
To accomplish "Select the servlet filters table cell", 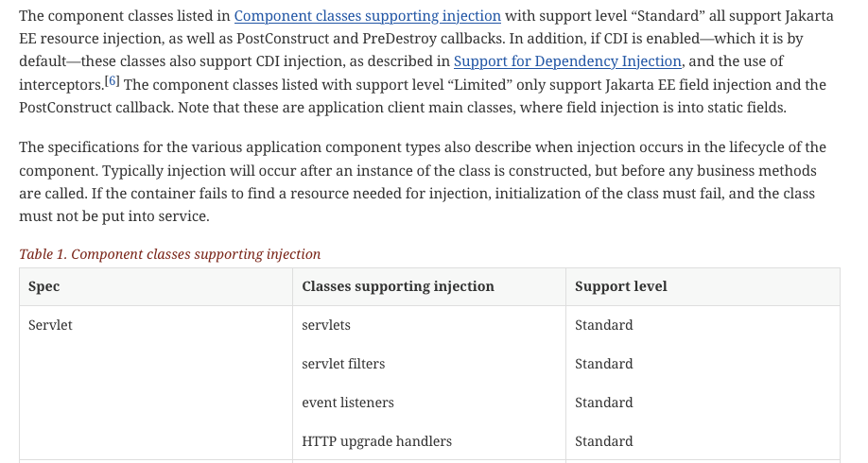I will pyautogui.click(x=343, y=364).
